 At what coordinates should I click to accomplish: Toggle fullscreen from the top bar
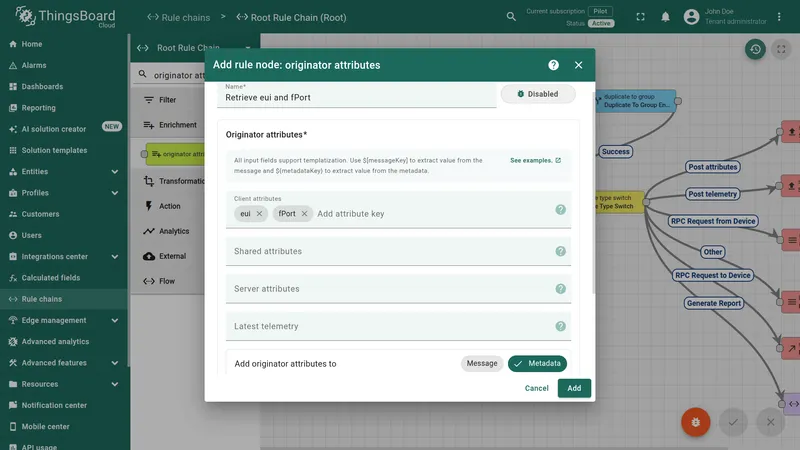coord(640,17)
